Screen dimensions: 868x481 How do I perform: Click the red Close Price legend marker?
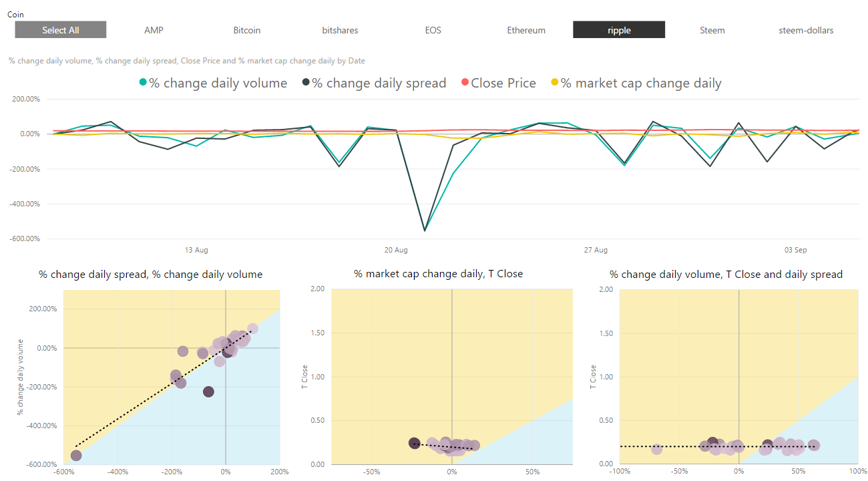[465, 83]
